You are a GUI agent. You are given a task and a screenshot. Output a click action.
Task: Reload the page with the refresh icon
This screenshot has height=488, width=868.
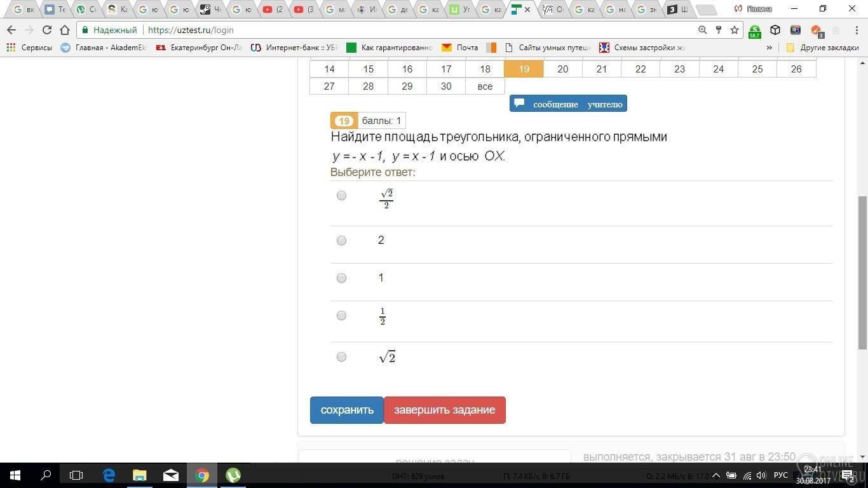(46, 30)
